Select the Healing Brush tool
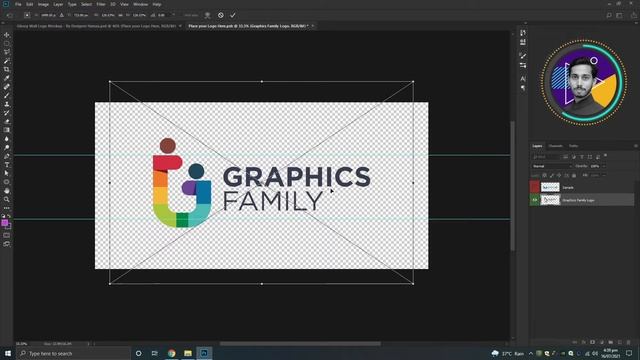Viewport: 640px width, 360px height. (x=7, y=87)
